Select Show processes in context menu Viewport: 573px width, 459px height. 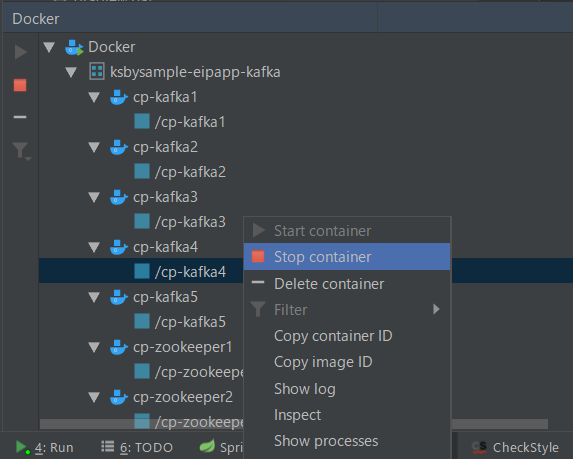(347, 441)
